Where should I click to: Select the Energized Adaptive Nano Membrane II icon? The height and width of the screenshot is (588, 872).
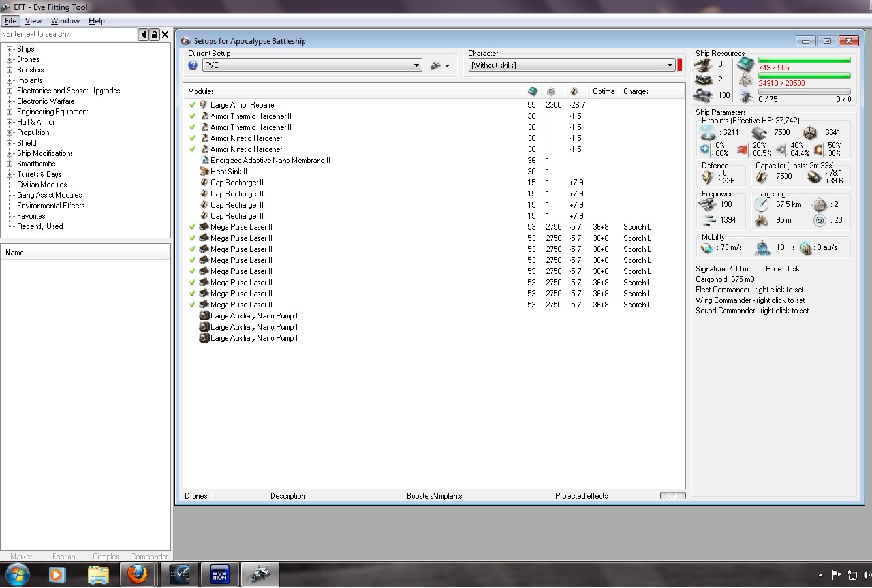point(204,161)
